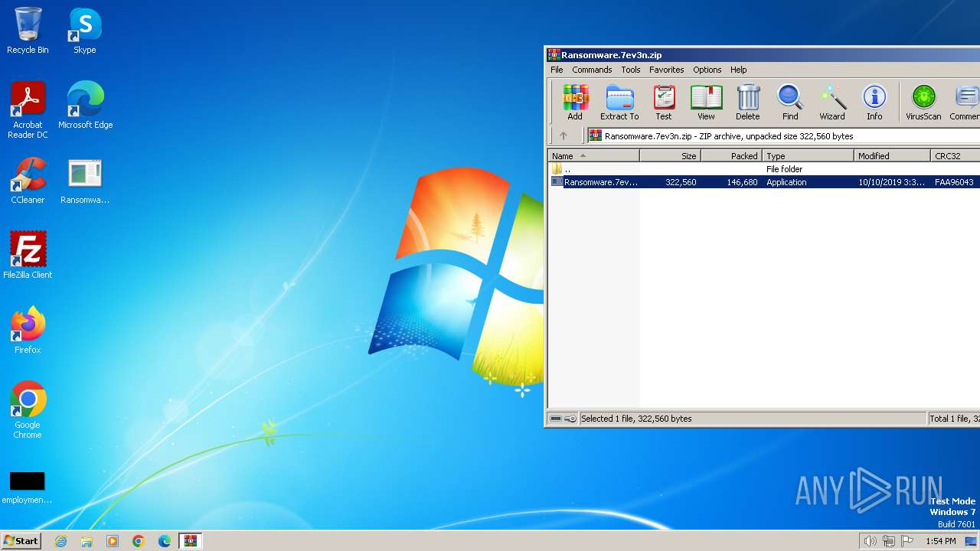Click the 1:54 PM clock
Image resolution: width=980 pixels, height=551 pixels.
(941, 541)
